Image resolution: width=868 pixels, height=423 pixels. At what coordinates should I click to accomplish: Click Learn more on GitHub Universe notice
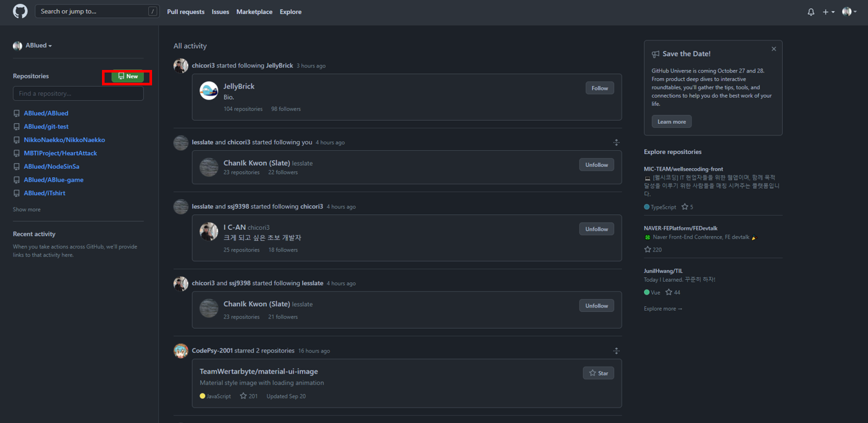672,121
